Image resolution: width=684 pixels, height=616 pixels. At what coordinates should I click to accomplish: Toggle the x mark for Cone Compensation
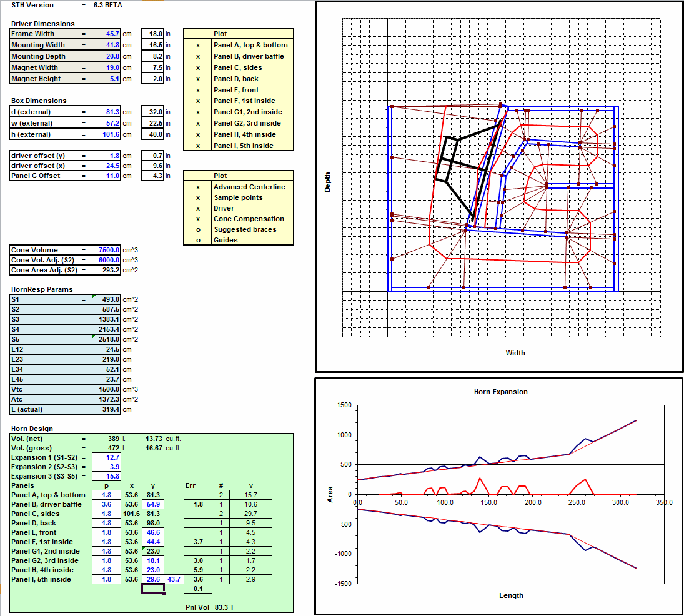[198, 219]
